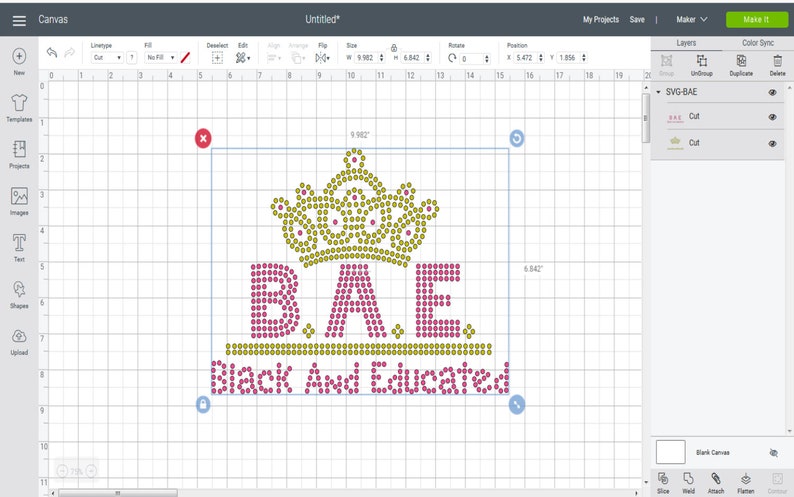
Task: Delete design with red X handle
Action: pyautogui.click(x=203, y=138)
